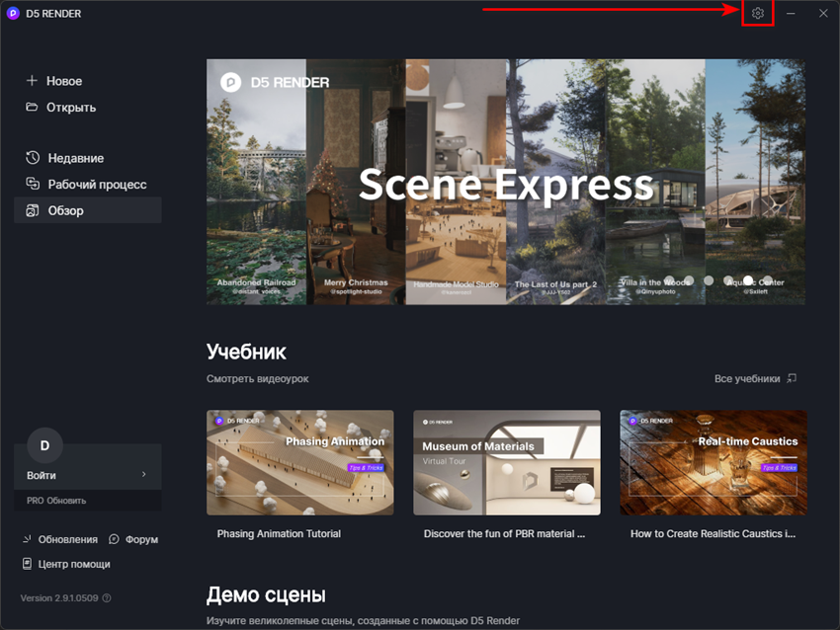The image size is (840, 630).
Task: Open the Real-time Caustics thumbnail
Action: pyautogui.click(x=714, y=462)
